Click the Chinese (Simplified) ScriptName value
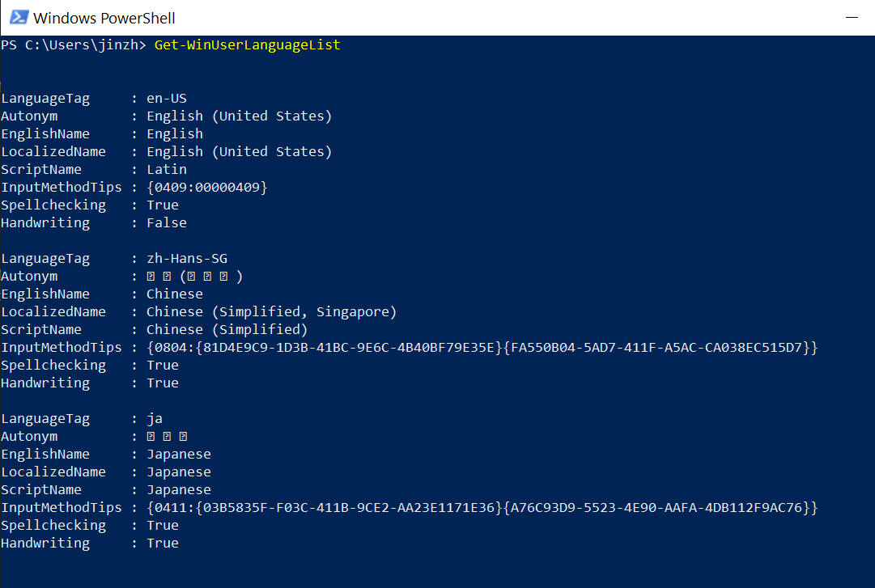The height and width of the screenshot is (588, 875). pyautogui.click(x=227, y=330)
